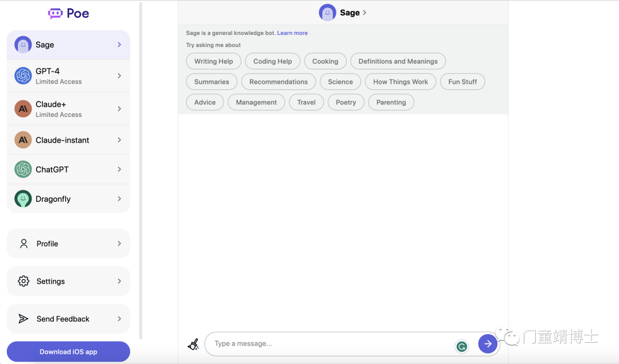Open the Profile menu item
Image resolution: width=619 pixels, height=364 pixels.
[68, 244]
